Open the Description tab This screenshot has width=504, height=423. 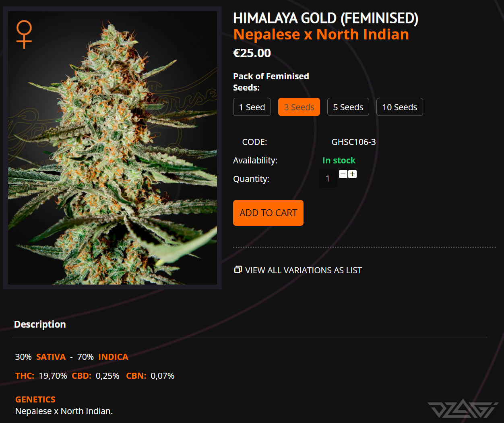[x=40, y=324]
